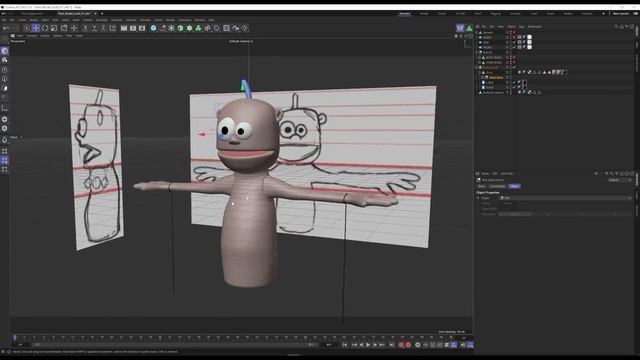The height and width of the screenshot is (360, 640).
Task: Select the bottom Body low object row
Action: tap(493, 93)
